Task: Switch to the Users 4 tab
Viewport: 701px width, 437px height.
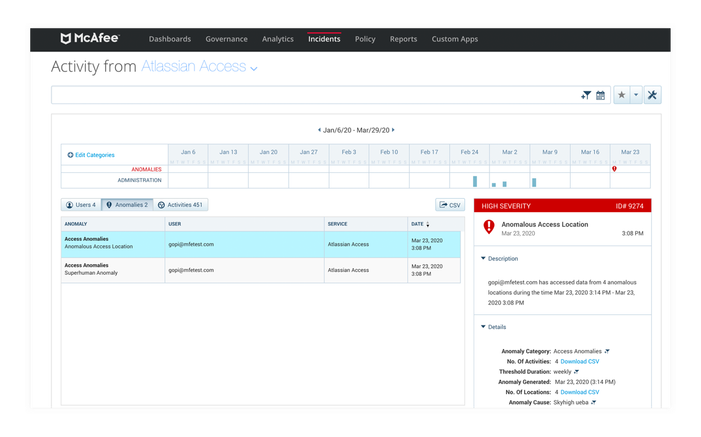Action: pos(81,205)
